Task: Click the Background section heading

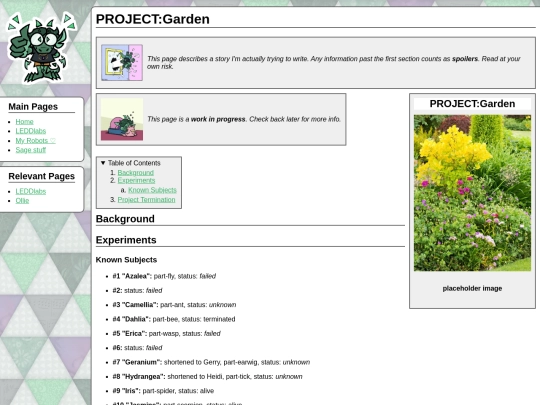Action: coord(125,219)
